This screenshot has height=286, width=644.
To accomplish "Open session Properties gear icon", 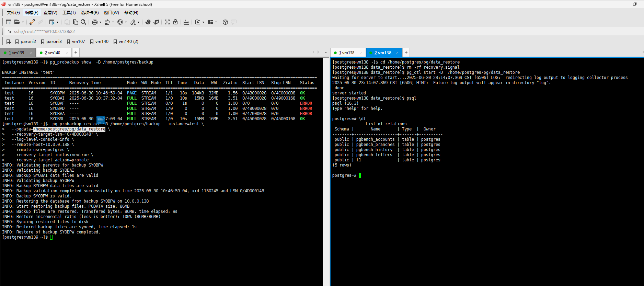I will coord(52,22).
